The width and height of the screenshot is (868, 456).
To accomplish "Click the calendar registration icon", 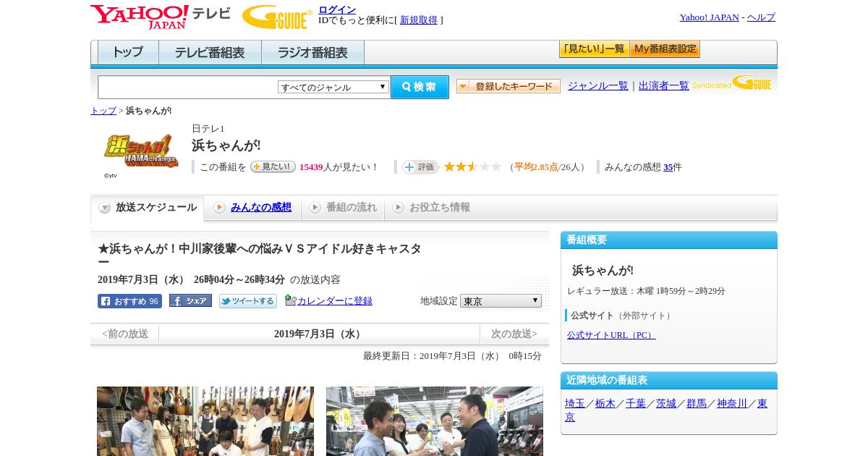I will pos(290,300).
